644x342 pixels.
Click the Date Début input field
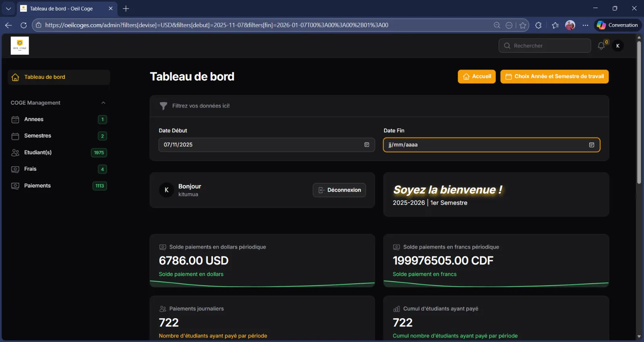pyautogui.click(x=266, y=145)
